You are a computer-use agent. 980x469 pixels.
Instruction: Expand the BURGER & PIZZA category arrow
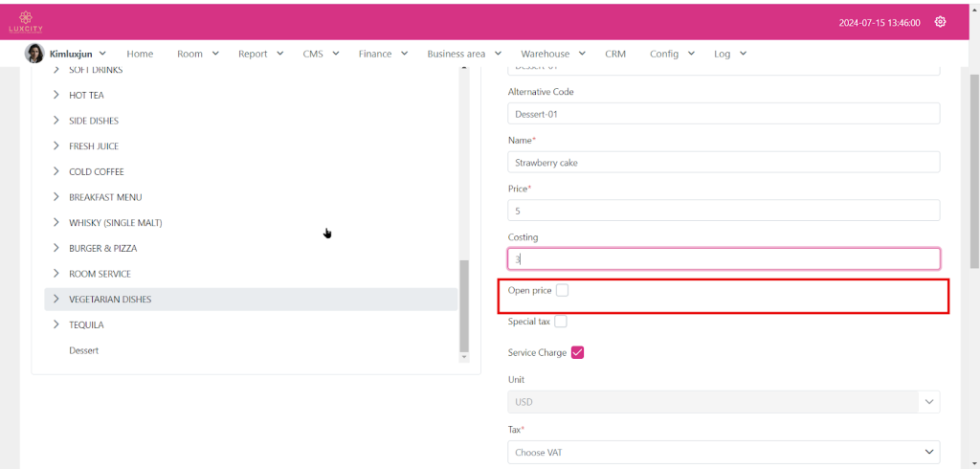point(56,248)
